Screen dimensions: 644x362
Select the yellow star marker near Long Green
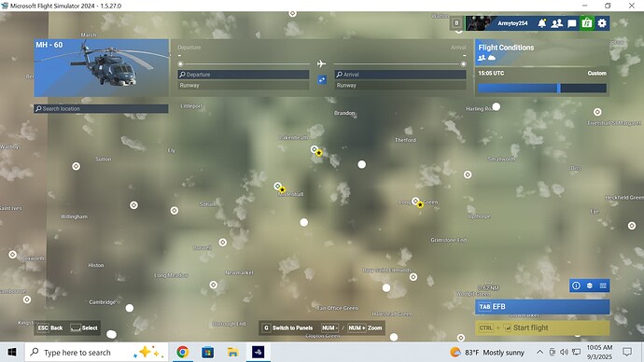420,204
